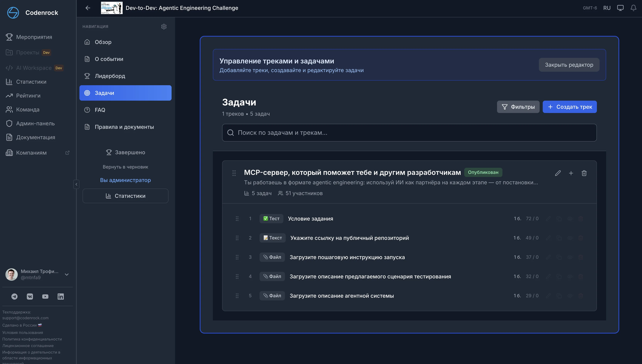
Task: Click the Создать трек button
Action: tap(570, 107)
